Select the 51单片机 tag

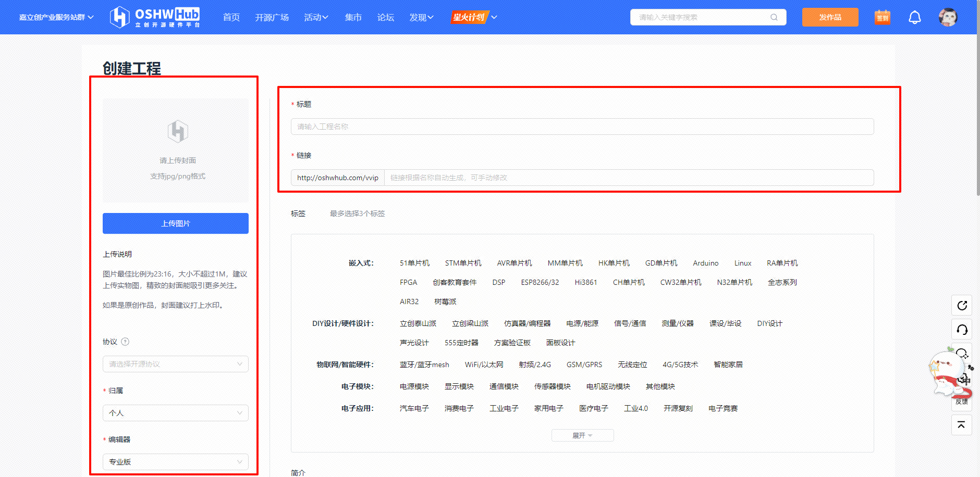coord(414,263)
